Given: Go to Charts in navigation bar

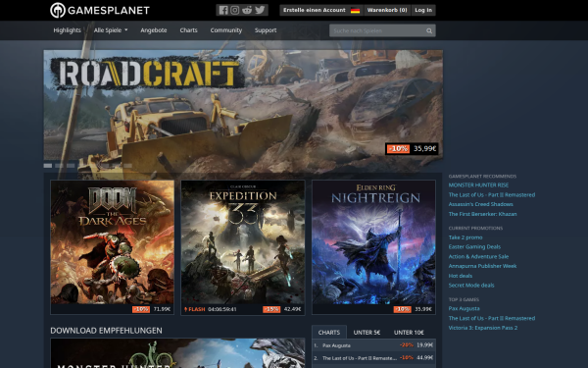Looking at the screenshot, I should (x=188, y=30).
